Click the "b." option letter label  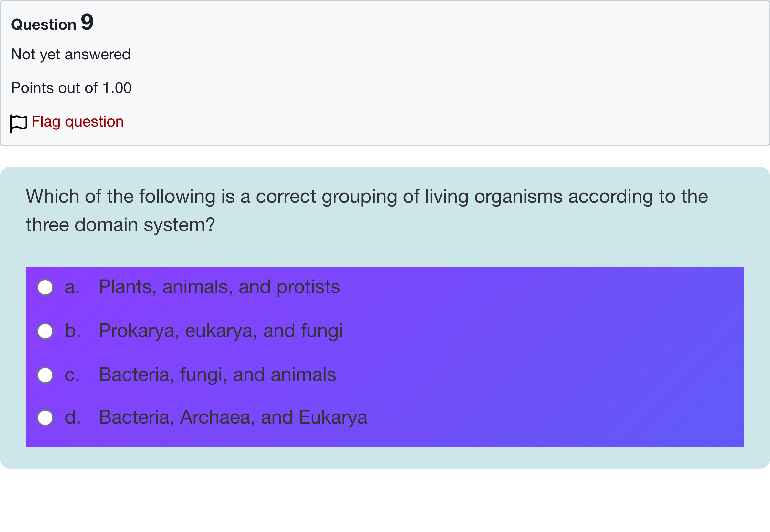72,331
